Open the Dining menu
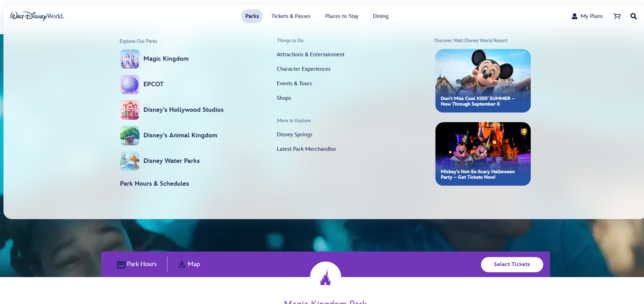The image size is (644, 304). [x=381, y=16]
